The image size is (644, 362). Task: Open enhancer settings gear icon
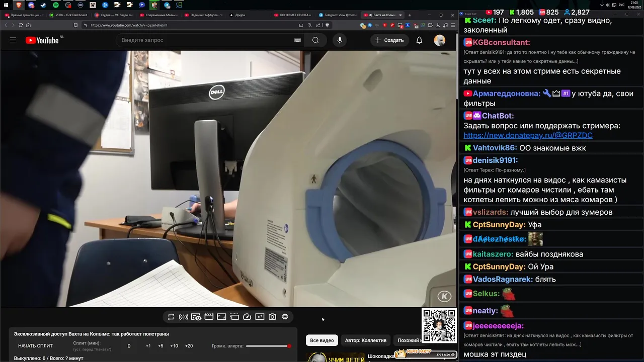(285, 317)
